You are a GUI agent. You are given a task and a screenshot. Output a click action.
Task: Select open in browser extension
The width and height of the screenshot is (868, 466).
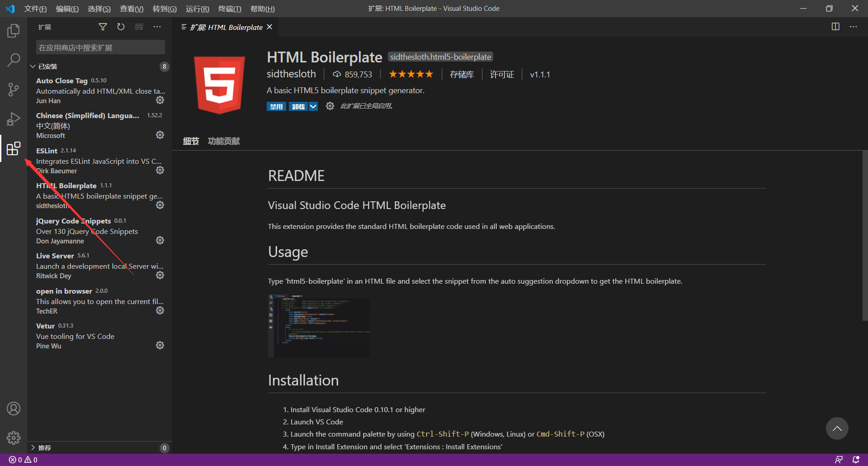click(99, 301)
